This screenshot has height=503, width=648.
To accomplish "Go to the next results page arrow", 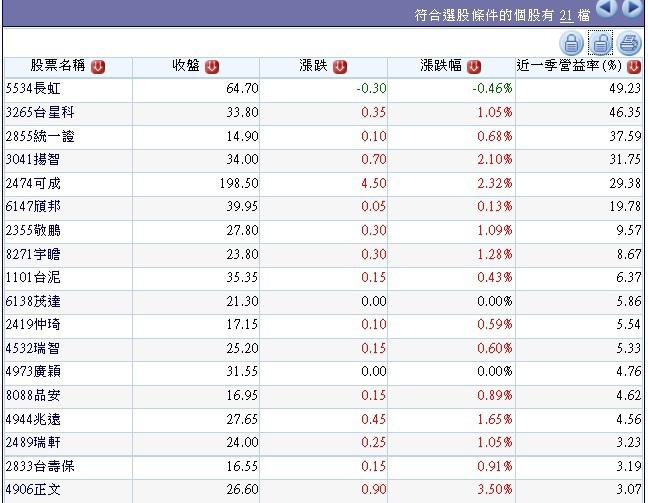I will [632, 8].
